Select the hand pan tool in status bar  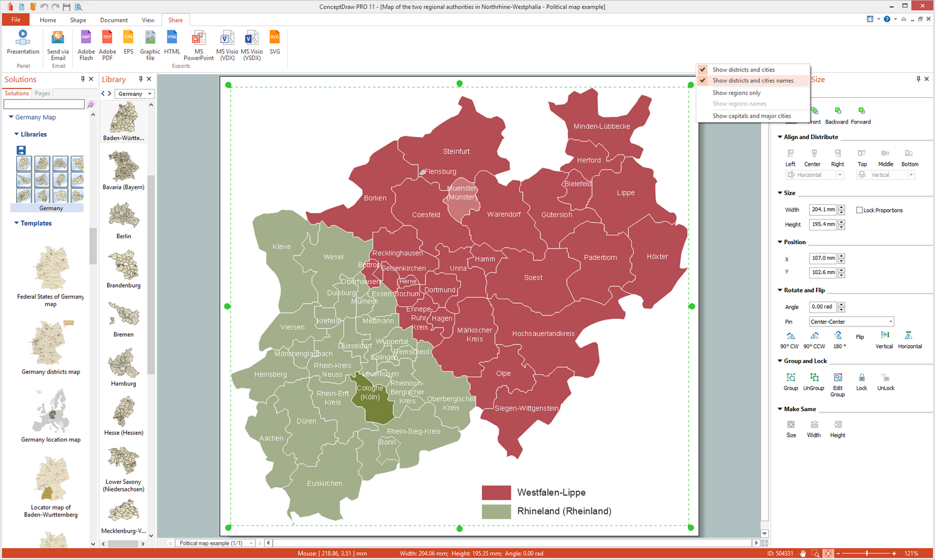tap(803, 553)
